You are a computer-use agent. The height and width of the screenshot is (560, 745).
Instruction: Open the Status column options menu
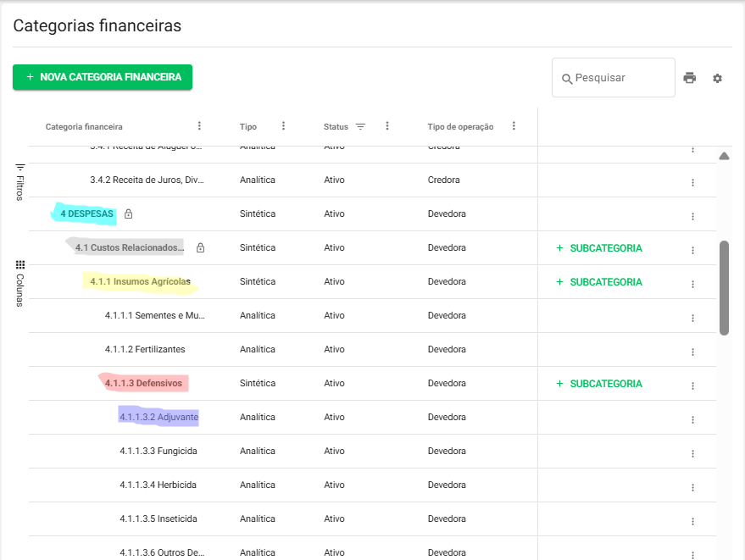[386, 126]
